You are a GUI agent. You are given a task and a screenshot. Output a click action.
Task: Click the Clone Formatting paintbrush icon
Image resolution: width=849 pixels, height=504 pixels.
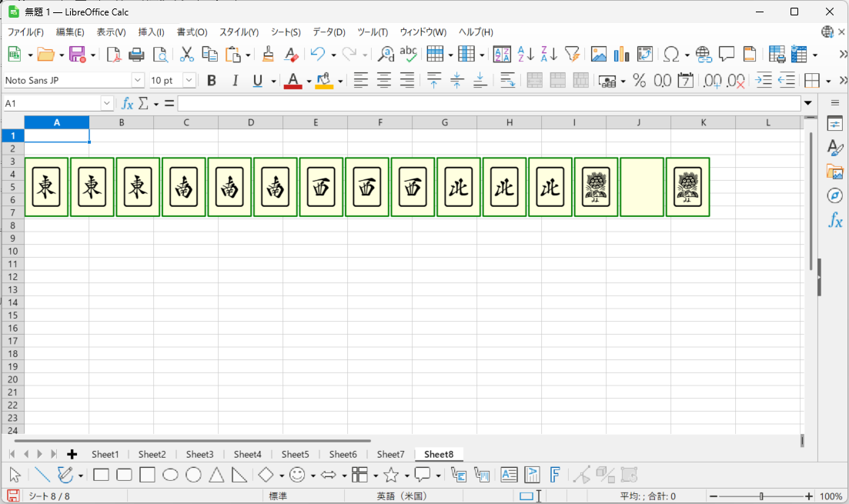tap(268, 54)
